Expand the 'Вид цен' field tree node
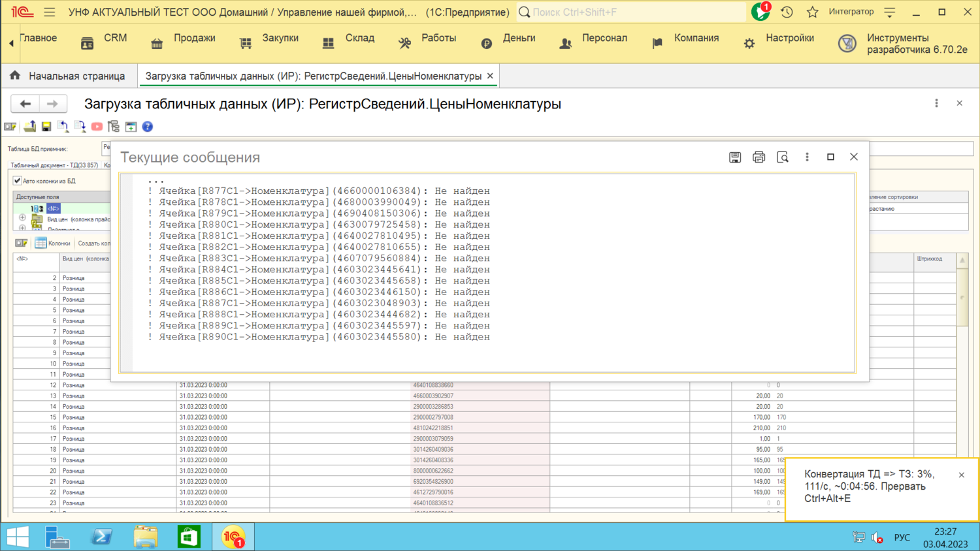This screenshot has height=551, width=980. pos(22,218)
